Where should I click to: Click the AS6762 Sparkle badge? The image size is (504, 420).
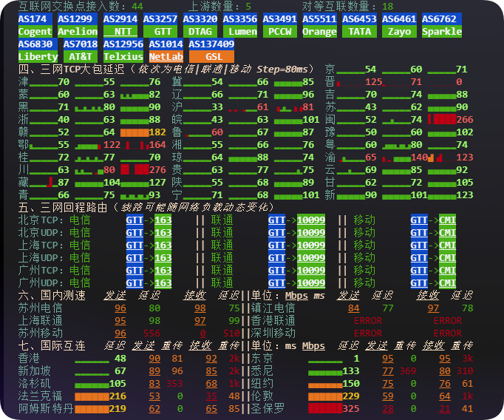tap(442, 25)
